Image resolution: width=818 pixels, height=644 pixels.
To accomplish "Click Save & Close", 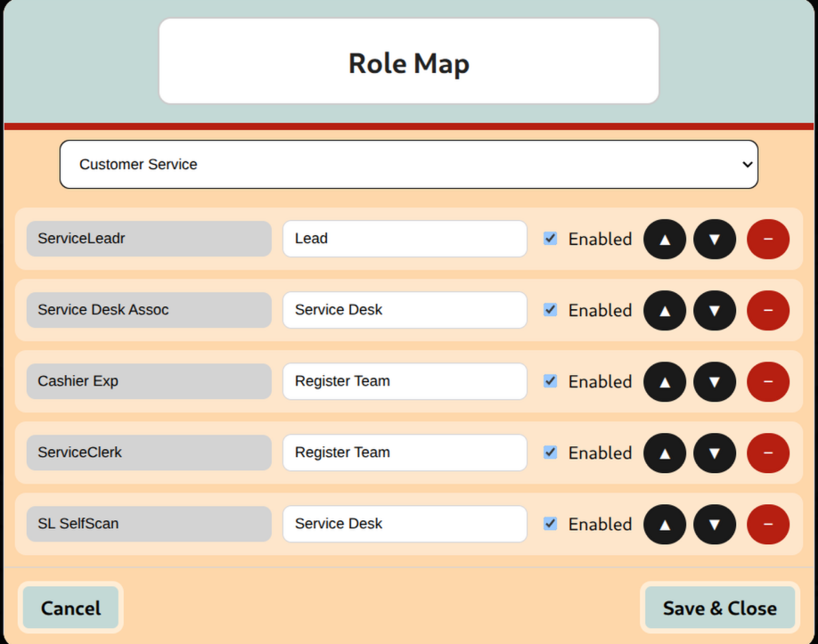I will (x=719, y=607).
